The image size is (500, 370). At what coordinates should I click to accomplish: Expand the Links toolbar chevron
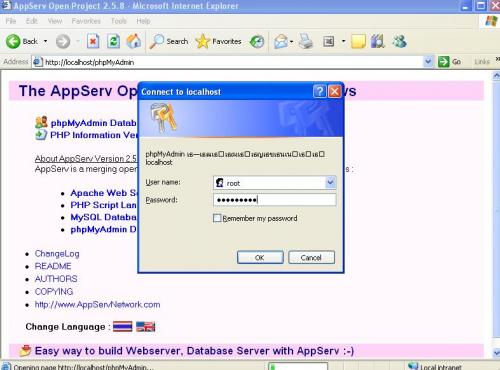point(497,59)
